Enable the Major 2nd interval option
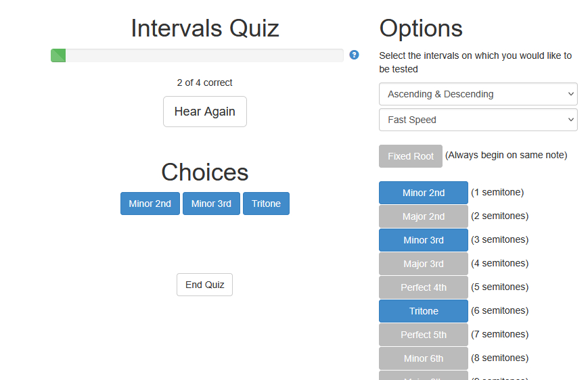The image size is (588, 380). tap(423, 216)
